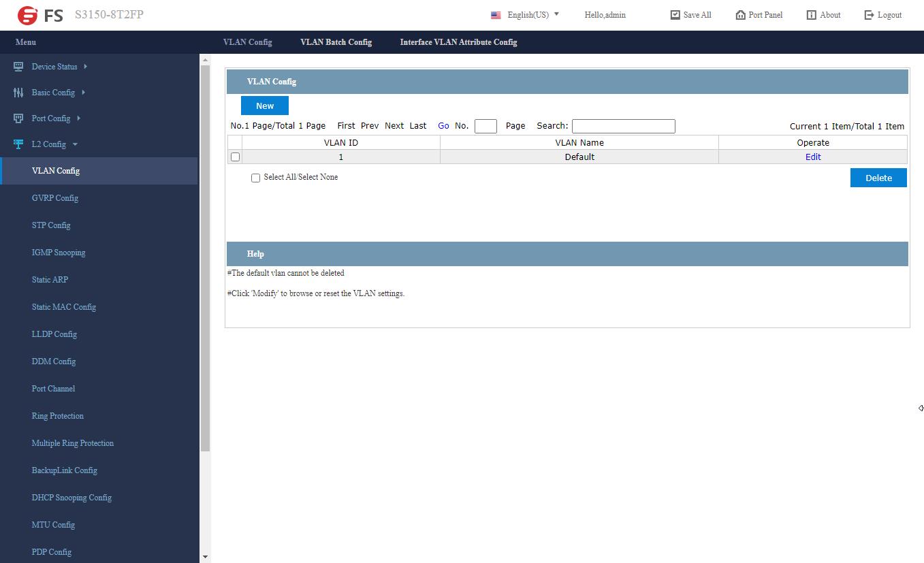The image size is (924, 563).
Task: Click the VLAN Search input field
Action: pyautogui.click(x=623, y=126)
